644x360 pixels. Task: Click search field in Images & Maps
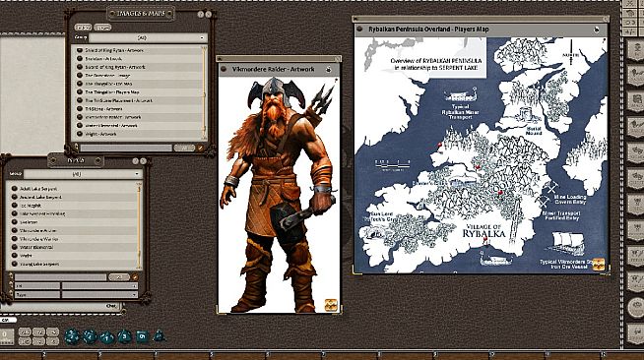tap(126, 148)
